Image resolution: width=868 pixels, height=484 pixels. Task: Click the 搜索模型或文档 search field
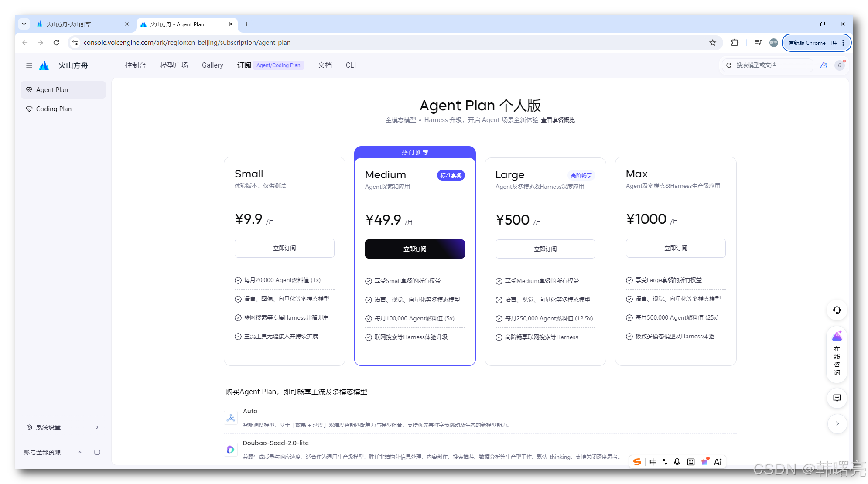[x=768, y=65]
